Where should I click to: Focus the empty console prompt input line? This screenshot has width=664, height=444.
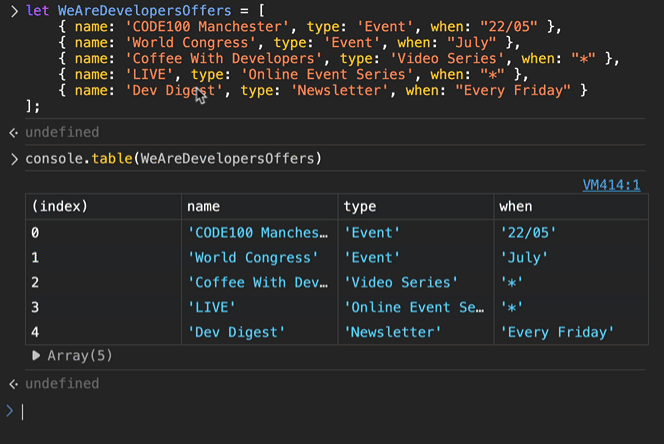[335, 411]
